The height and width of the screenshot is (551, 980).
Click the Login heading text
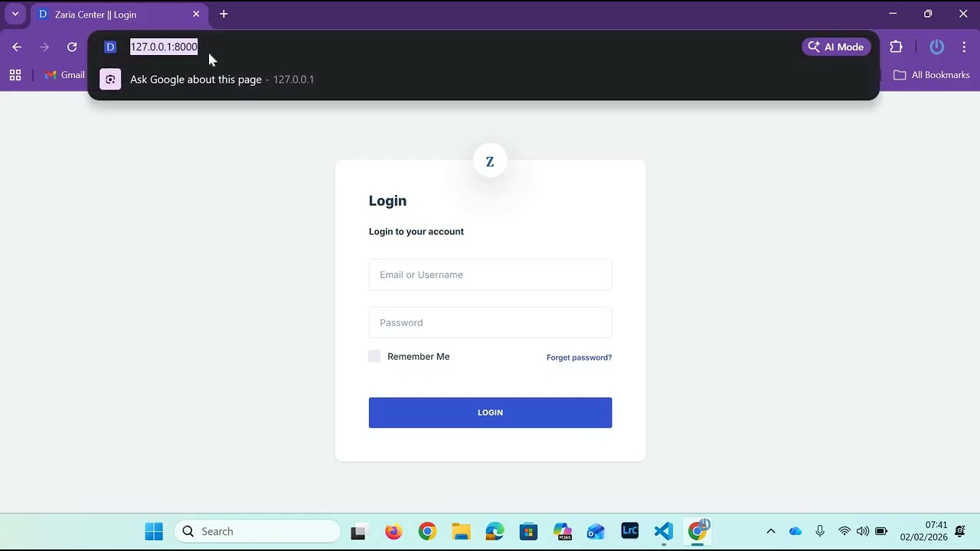tap(387, 201)
